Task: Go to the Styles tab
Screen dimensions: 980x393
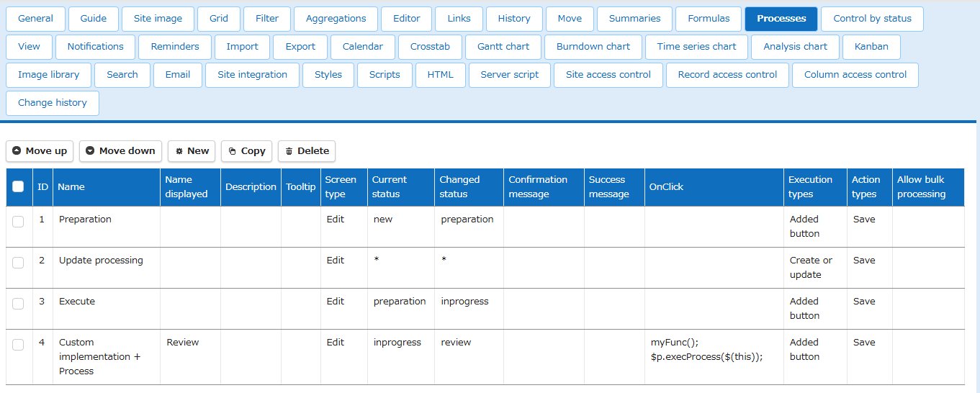Action: pos(328,75)
